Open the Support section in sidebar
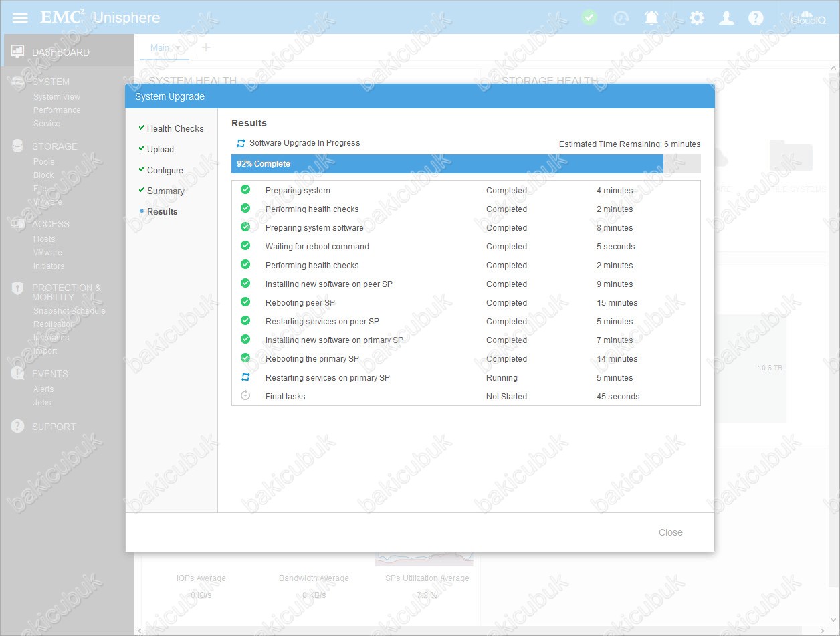Viewport: 840px width, 636px height. 54,427
